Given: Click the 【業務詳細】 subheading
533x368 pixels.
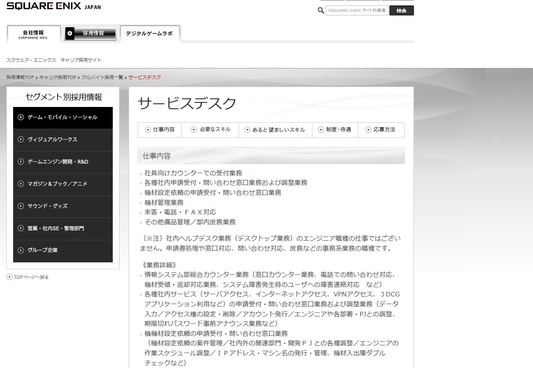Looking at the screenshot, I should [x=159, y=265].
